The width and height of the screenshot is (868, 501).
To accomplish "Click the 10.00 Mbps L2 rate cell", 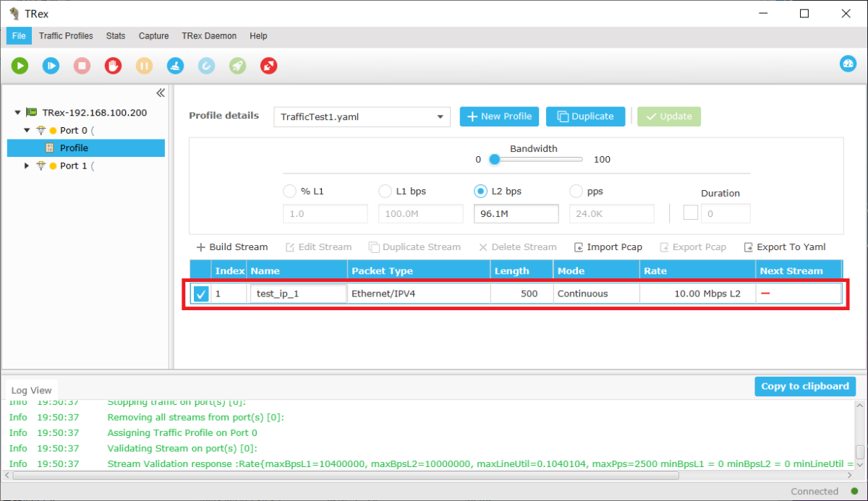I will 697,294.
